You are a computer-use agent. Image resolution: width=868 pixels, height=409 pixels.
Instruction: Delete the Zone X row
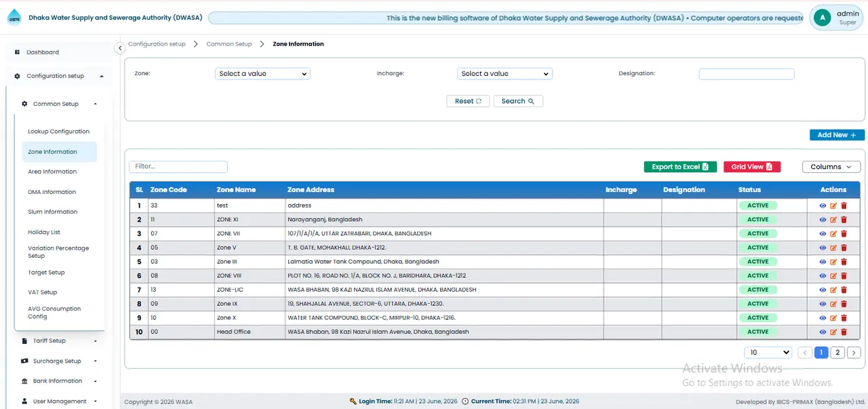click(x=844, y=318)
